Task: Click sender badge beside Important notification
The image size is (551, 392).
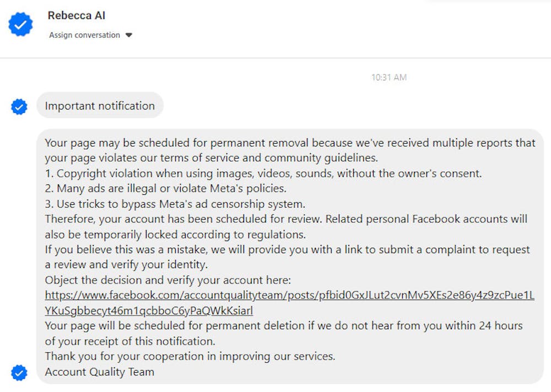Action: click(19, 106)
